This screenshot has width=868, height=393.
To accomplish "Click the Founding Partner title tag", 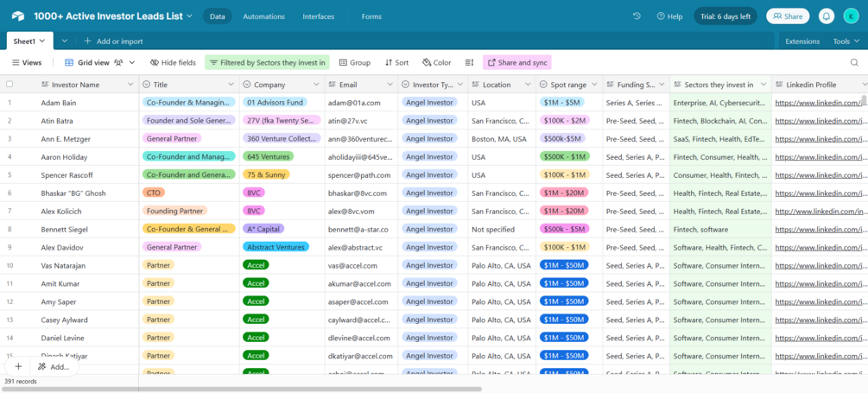I will 175,211.
